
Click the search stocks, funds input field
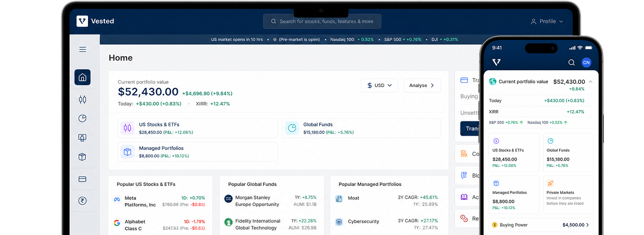[x=322, y=22]
